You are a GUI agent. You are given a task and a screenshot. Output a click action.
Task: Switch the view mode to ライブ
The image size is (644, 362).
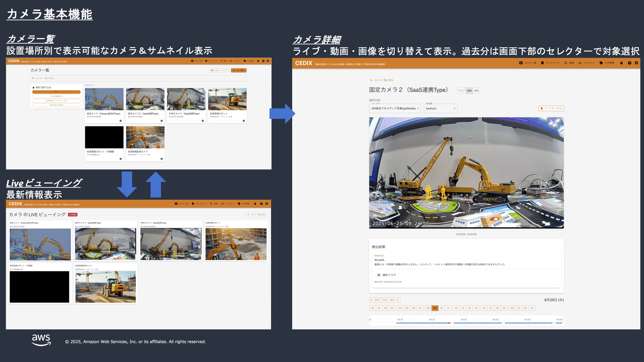click(x=461, y=91)
